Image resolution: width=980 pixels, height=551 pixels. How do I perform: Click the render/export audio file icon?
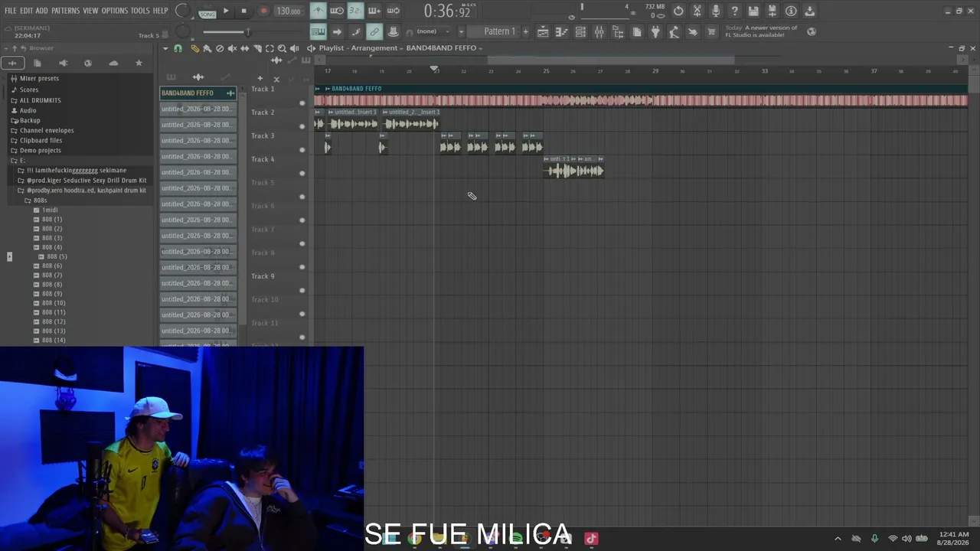click(x=772, y=11)
